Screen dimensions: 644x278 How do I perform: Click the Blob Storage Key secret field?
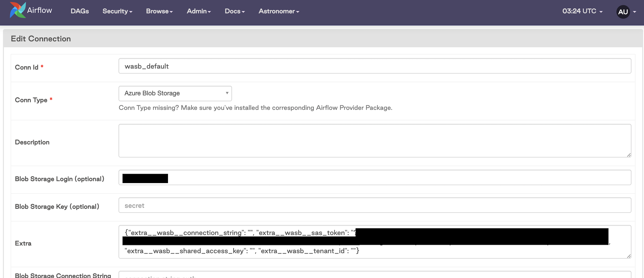pos(375,205)
